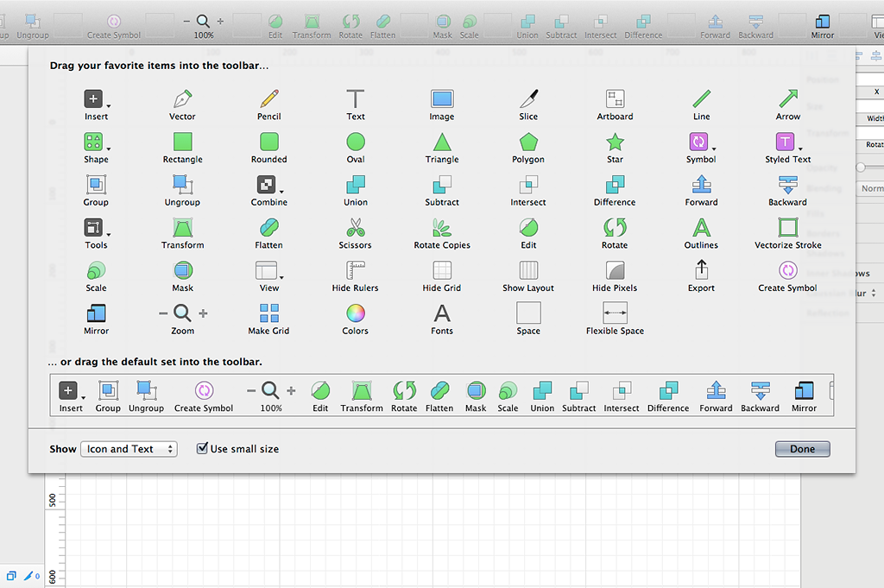Pick the Rotate Copies icon
Viewport: 884px width, 588px height.
point(442,228)
